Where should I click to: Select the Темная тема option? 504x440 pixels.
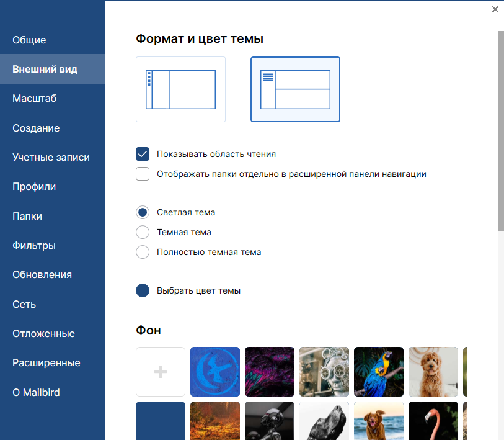(x=143, y=232)
